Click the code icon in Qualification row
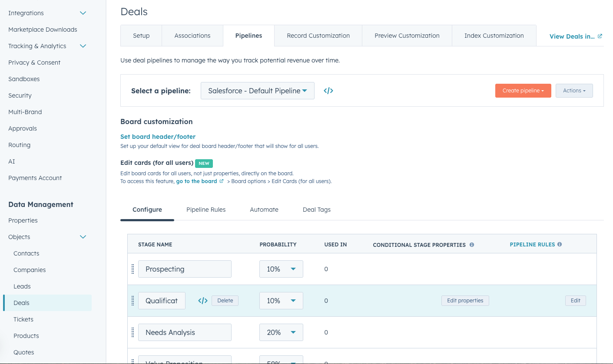The image size is (613, 364). point(203,301)
